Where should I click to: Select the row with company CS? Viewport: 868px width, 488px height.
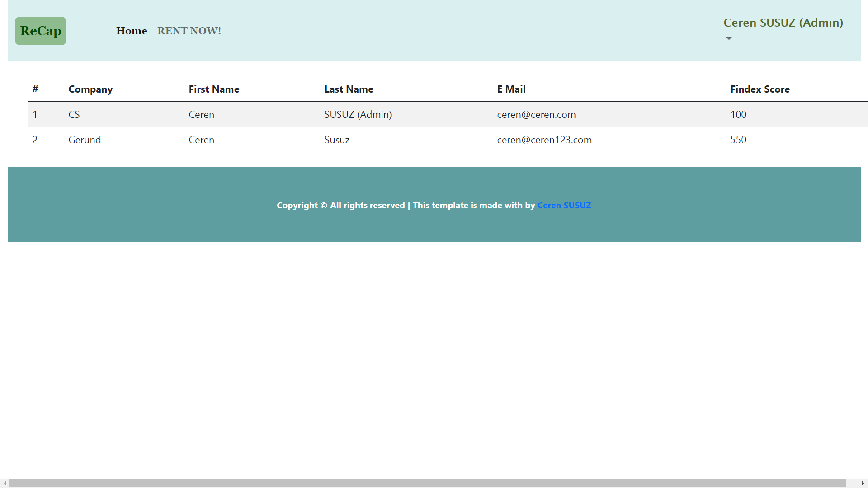(x=74, y=114)
